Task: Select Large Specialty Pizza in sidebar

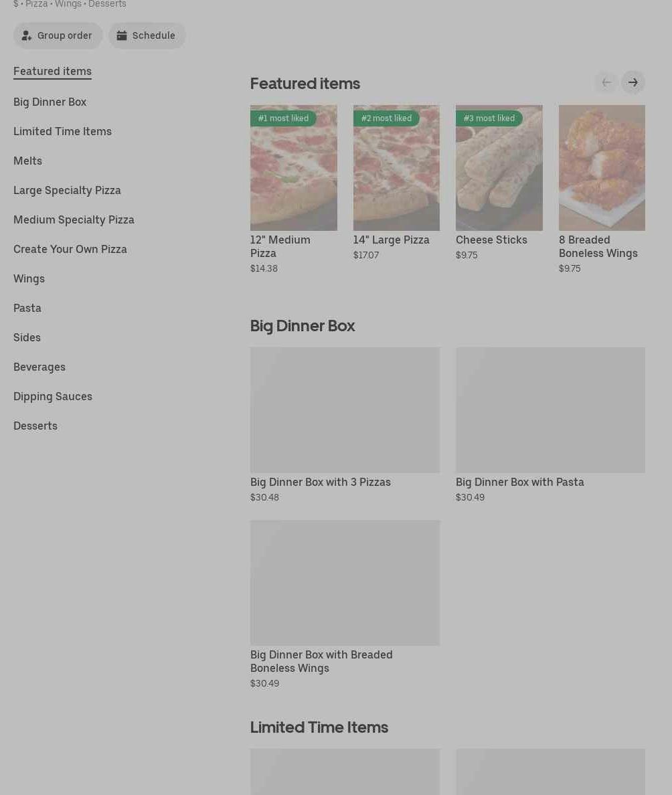Action: click(x=67, y=190)
